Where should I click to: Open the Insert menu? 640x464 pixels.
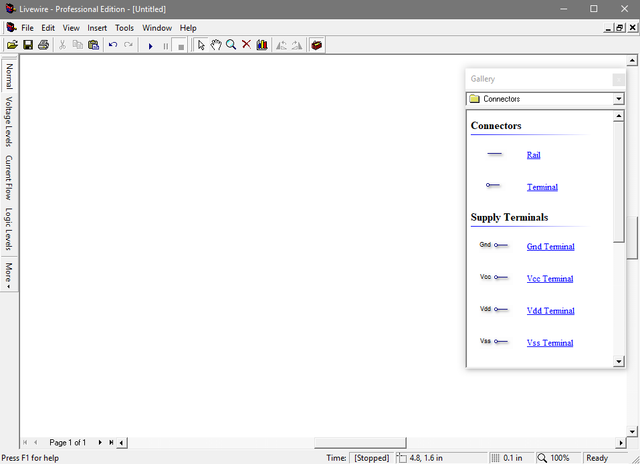pos(97,28)
